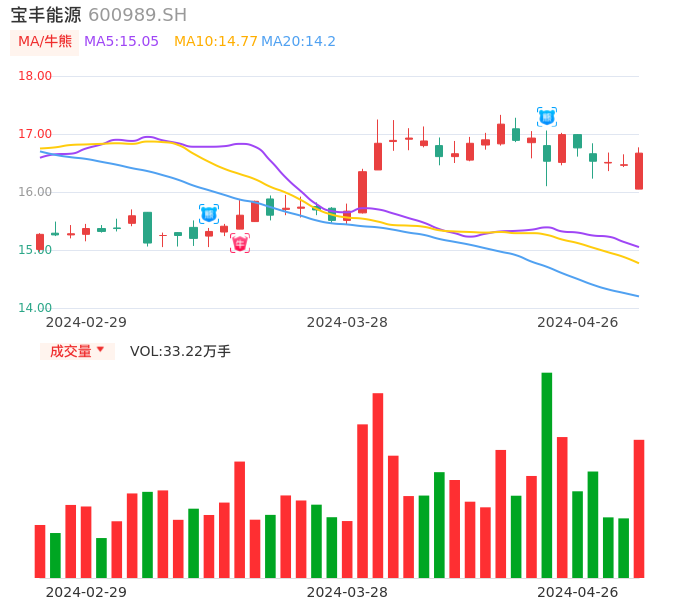The height and width of the screenshot is (606, 686).
Task: Click the large green candlestick in early March
Action: 147,227
